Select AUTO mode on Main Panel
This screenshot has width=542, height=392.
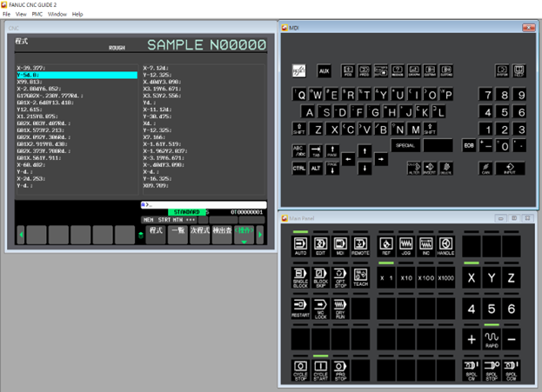tap(300, 246)
